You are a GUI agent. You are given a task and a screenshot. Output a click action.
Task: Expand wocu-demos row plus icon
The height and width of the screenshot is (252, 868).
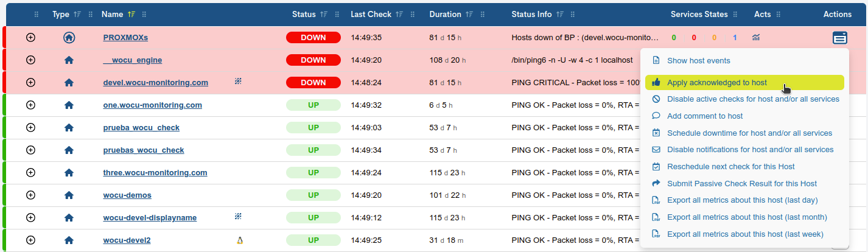click(31, 195)
